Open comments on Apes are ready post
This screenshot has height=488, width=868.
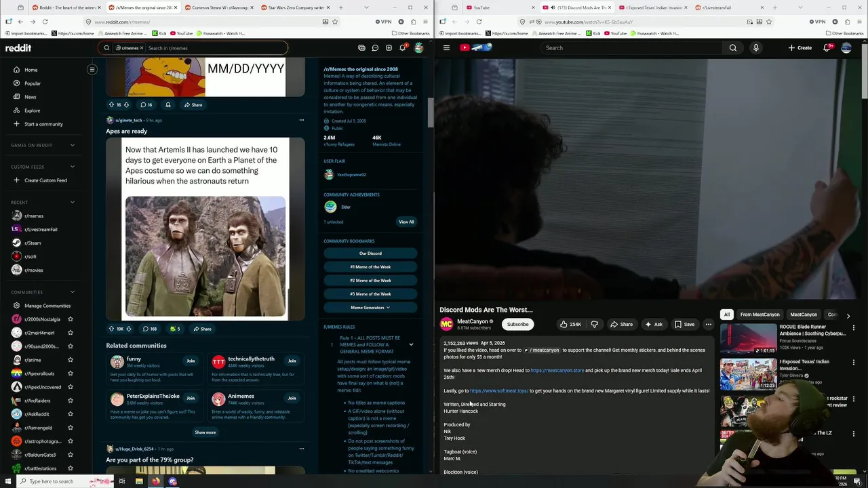149,329
